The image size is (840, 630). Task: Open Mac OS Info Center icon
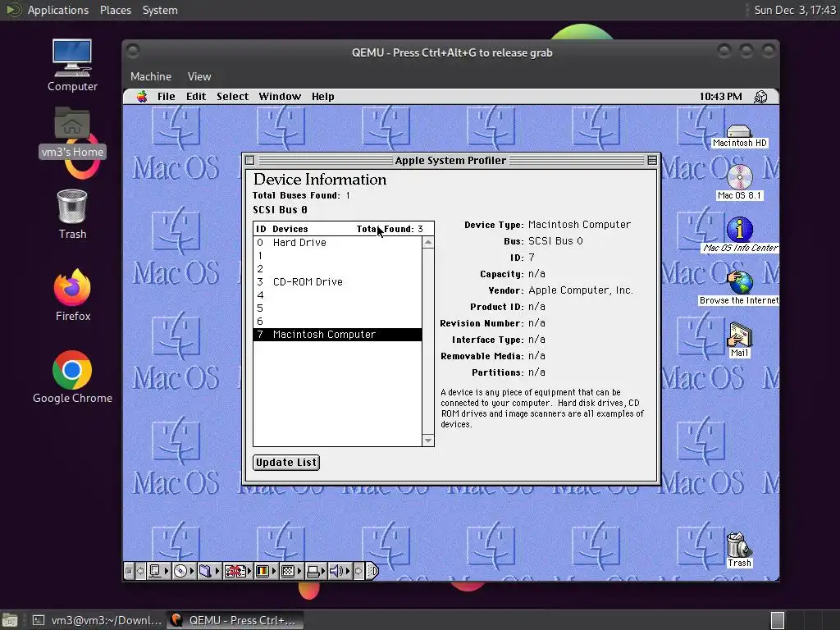pyautogui.click(x=740, y=235)
